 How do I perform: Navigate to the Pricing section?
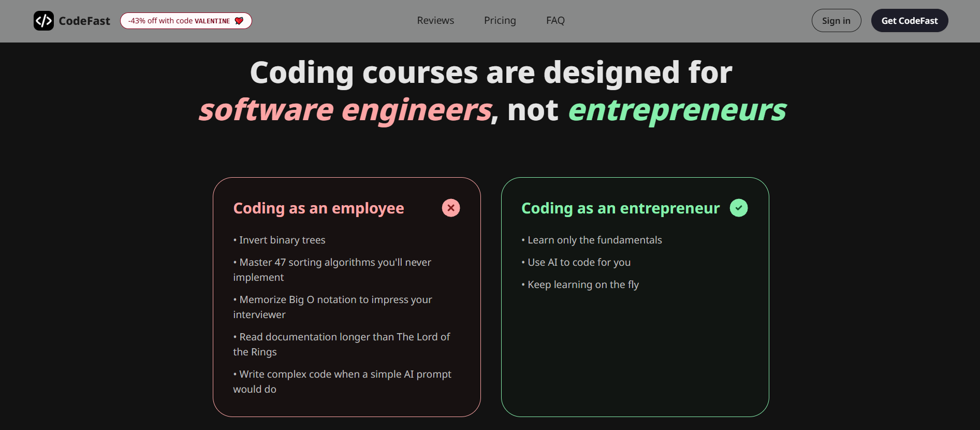click(x=500, y=20)
